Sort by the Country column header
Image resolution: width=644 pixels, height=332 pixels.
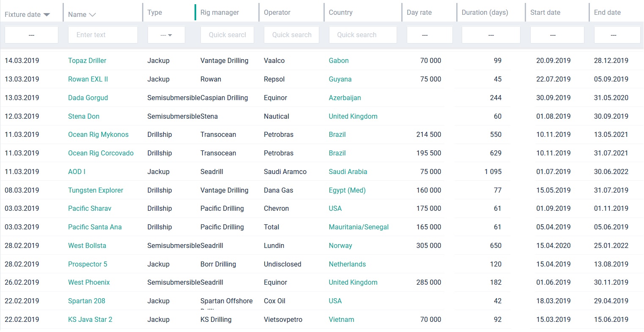tap(340, 13)
